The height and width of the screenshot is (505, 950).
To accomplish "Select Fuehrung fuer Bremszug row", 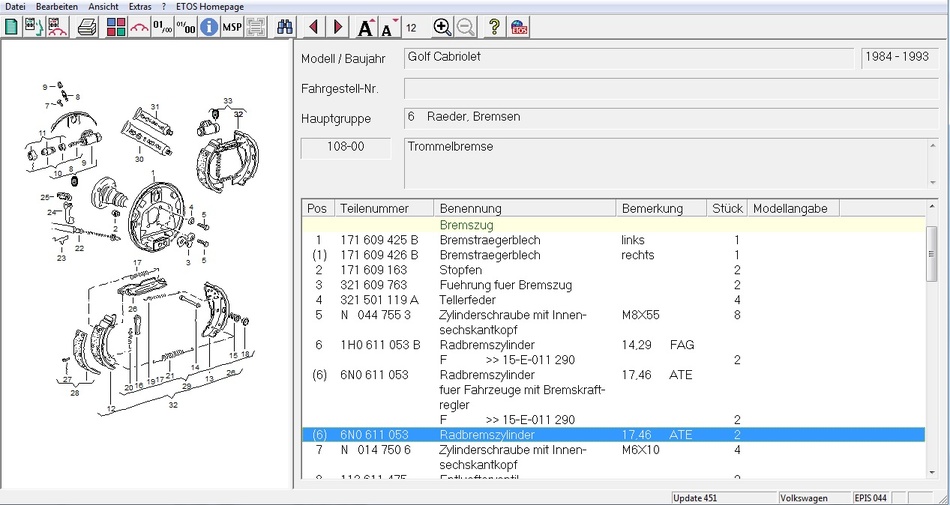I will (x=614, y=285).
